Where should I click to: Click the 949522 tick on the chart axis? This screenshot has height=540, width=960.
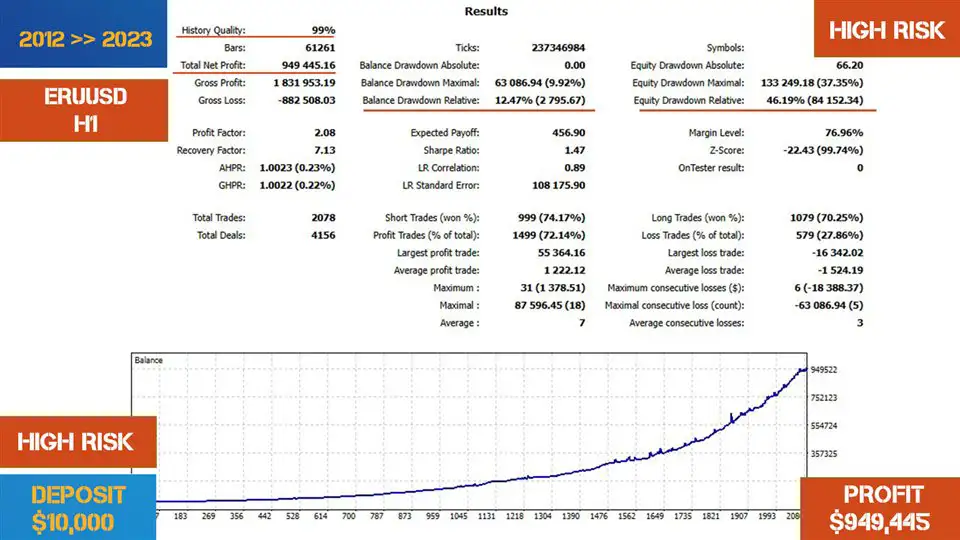coord(830,370)
